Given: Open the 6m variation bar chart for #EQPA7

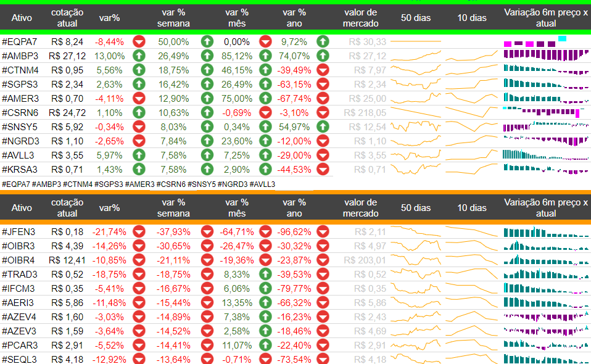Looking at the screenshot, I should pyautogui.click(x=535, y=41).
